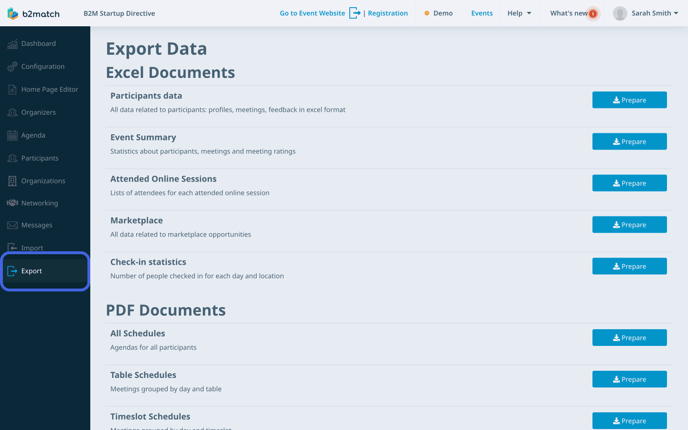Image resolution: width=688 pixels, height=430 pixels.
Task: Click the Organizations building icon
Action: tap(12, 181)
